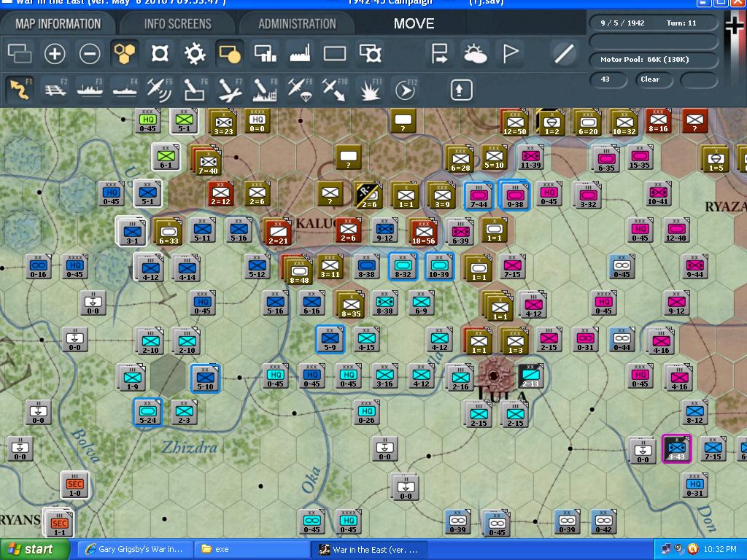Select the Soviet 8=48 stack
This screenshot has height=560, width=747.
(x=298, y=270)
